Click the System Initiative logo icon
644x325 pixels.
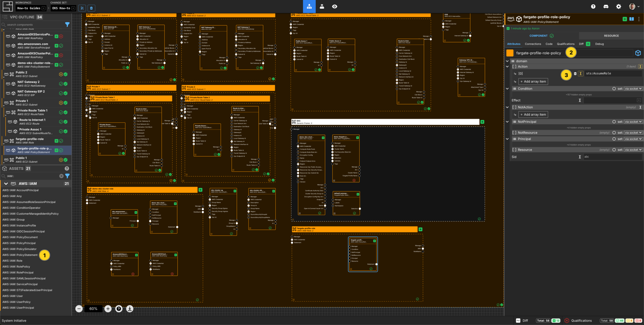7,6
